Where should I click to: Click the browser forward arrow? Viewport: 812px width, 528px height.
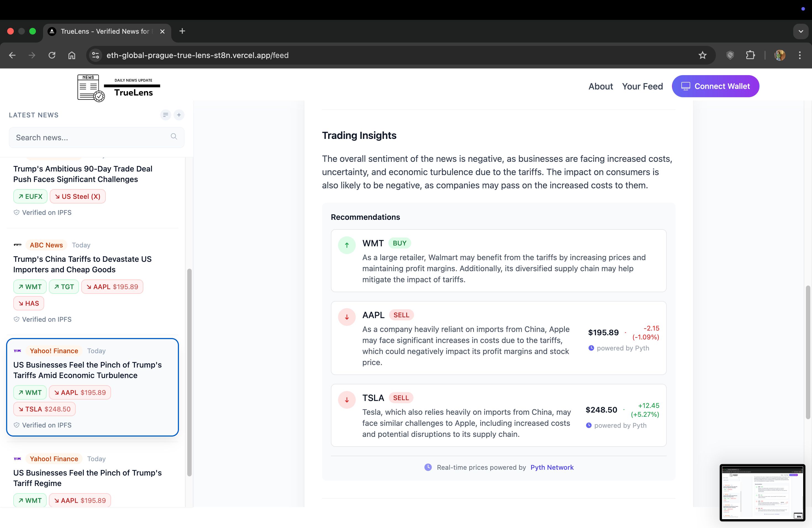point(32,55)
